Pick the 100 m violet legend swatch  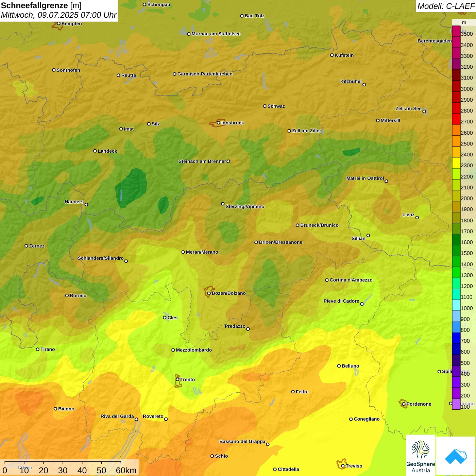[456, 404]
